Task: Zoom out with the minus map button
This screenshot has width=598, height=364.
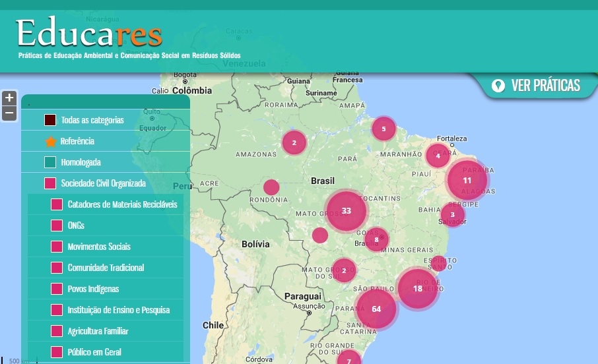Action: pos(9,113)
